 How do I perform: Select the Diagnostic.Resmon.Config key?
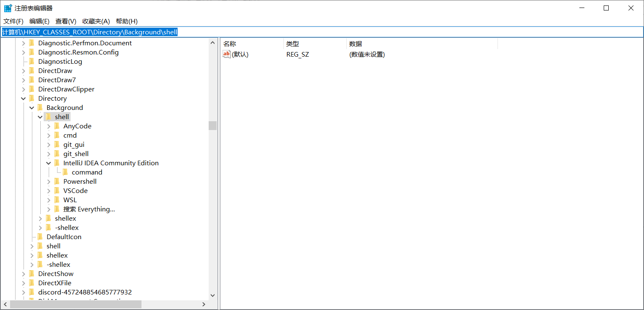pos(79,52)
